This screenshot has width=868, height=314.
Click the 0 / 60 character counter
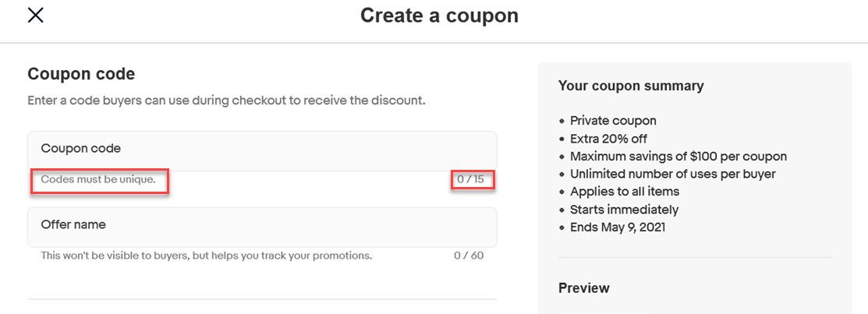pos(469,256)
